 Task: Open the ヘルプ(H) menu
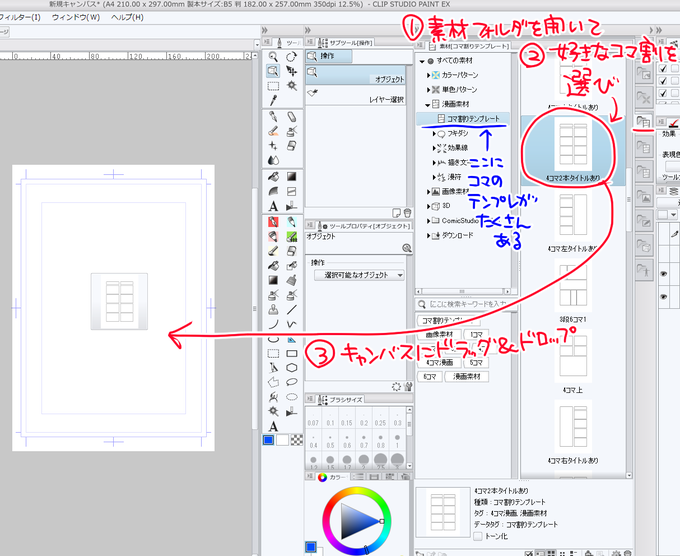tap(127, 17)
